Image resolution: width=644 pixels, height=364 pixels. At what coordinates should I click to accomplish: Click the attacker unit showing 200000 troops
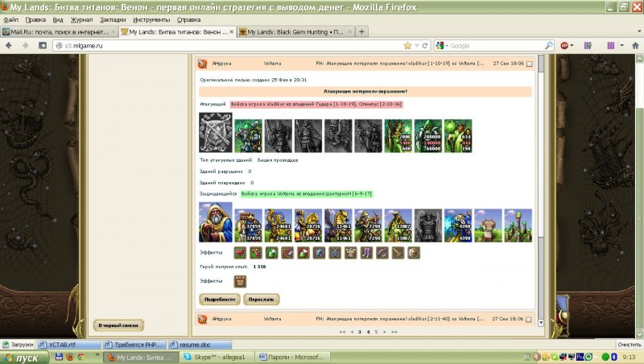(x=429, y=135)
